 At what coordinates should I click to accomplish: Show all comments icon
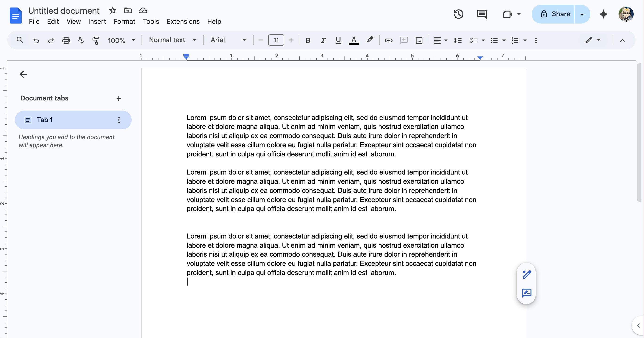(x=482, y=14)
